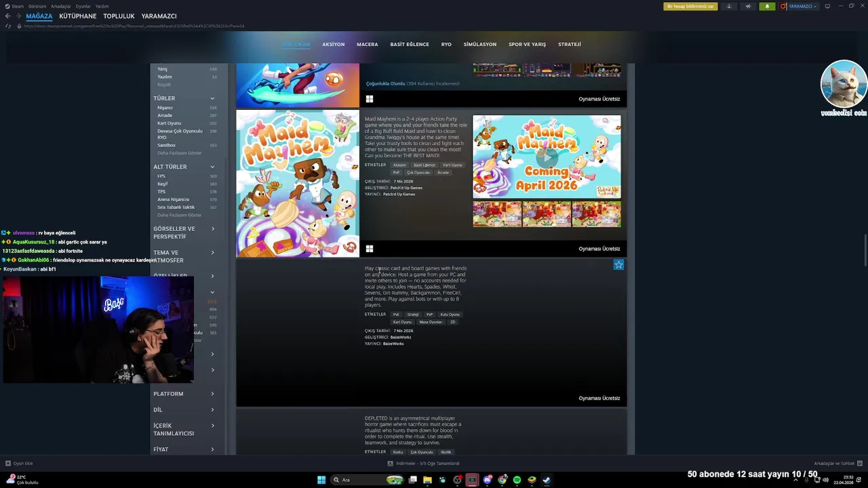868x488 pixels.
Task: Open the Kutu Oyunu tag on card game
Action: 450,314
